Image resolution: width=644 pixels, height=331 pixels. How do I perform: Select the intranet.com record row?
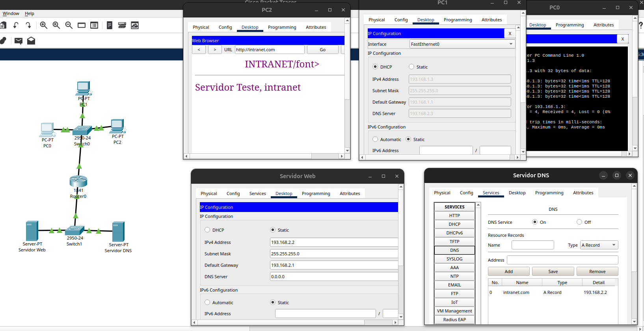pyautogui.click(x=553, y=292)
